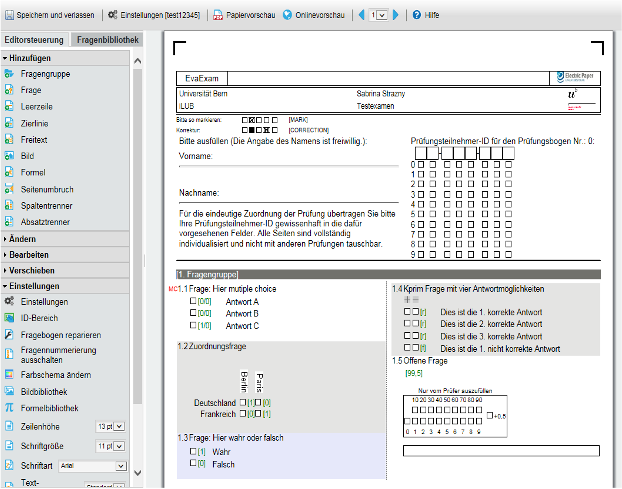
Task: Tick the Wahr checkbox
Action: (193, 453)
